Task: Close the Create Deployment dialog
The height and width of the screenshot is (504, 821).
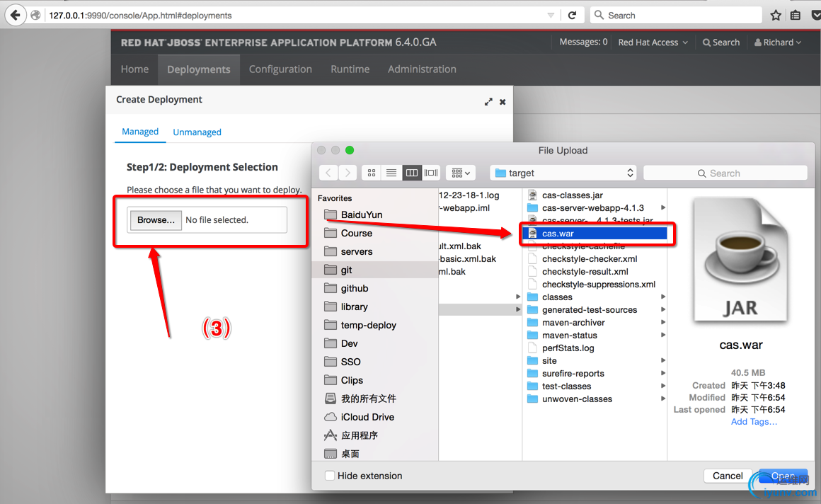Action: 503,102
